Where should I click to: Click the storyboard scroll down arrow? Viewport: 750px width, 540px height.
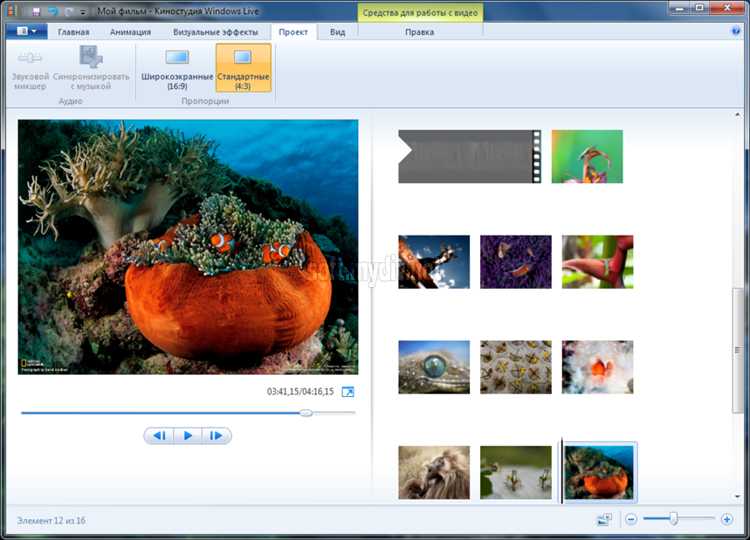point(737,497)
